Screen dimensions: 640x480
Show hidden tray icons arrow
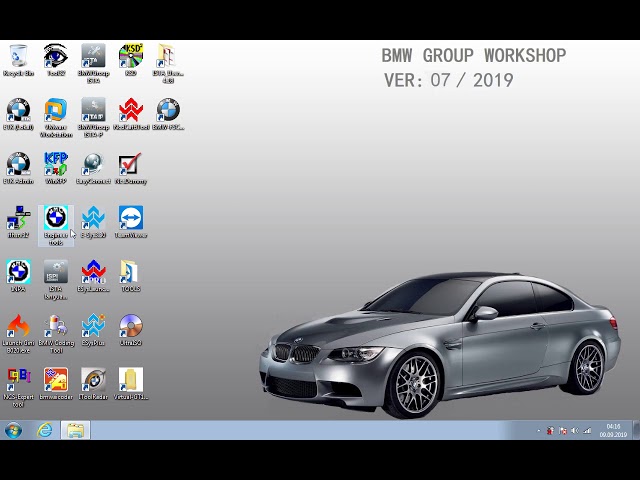click(x=538, y=431)
